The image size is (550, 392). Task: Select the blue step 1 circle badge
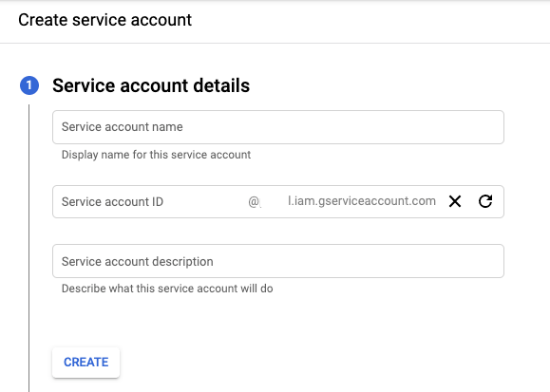(29, 85)
